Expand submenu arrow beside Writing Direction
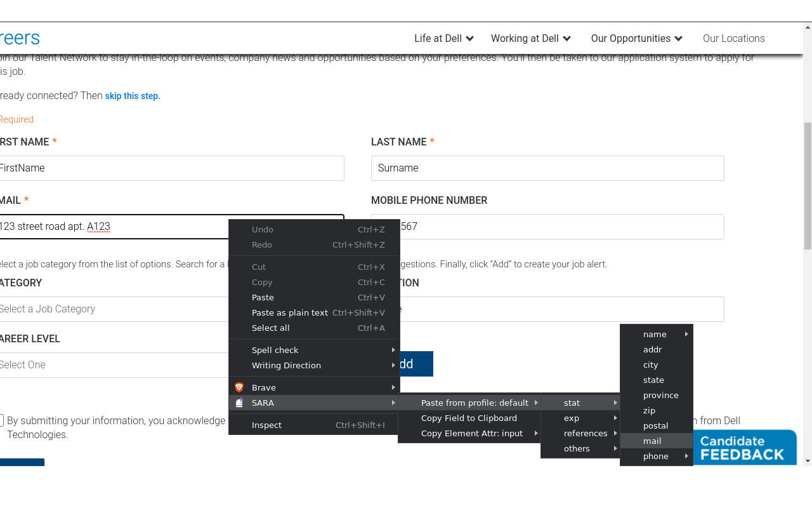Image resolution: width=812 pixels, height=508 pixels. tap(393, 365)
